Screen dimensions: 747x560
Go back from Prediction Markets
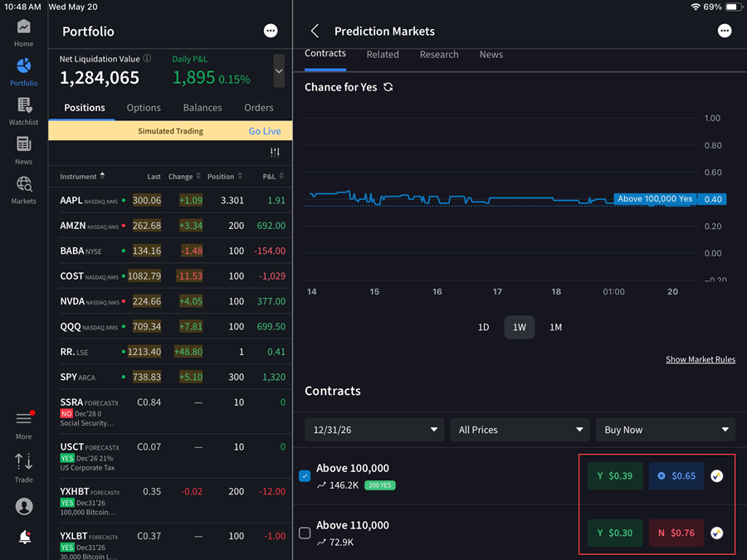click(315, 31)
